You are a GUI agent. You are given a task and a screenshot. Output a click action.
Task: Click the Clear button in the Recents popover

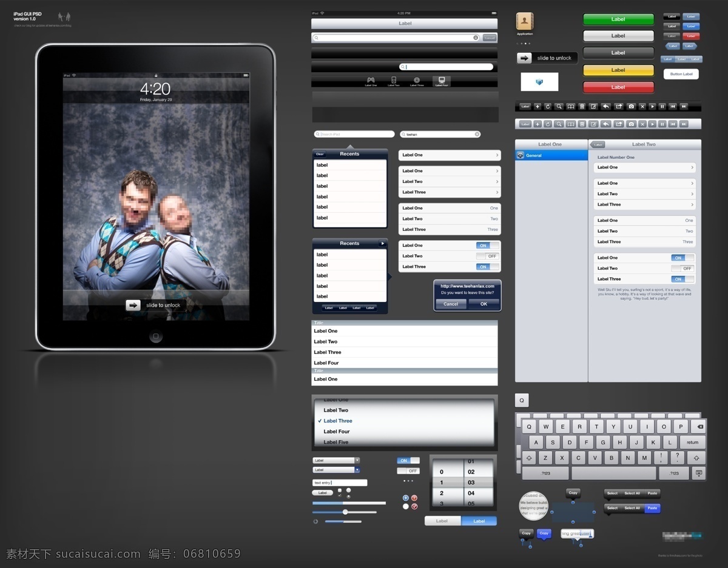coord(320,154)
